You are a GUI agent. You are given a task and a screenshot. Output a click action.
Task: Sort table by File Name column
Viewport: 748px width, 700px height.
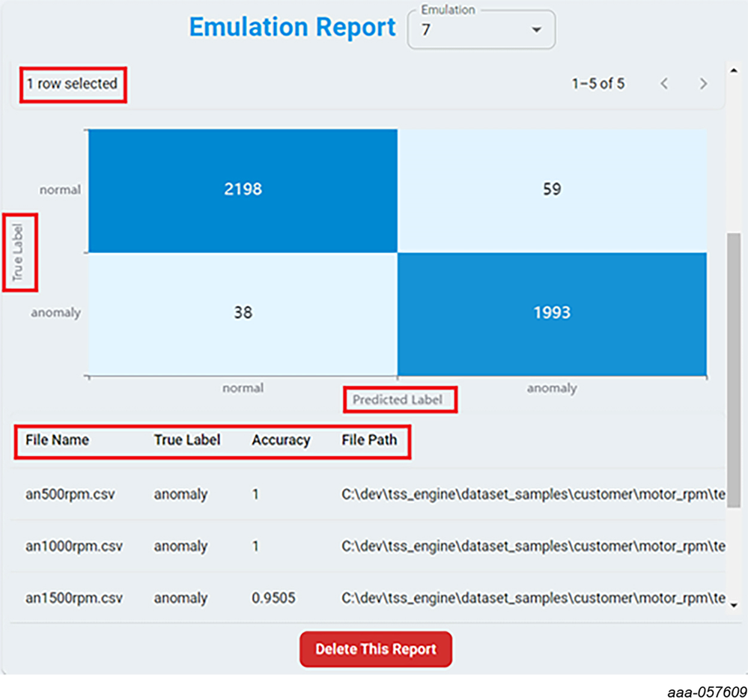click(57, 439)
